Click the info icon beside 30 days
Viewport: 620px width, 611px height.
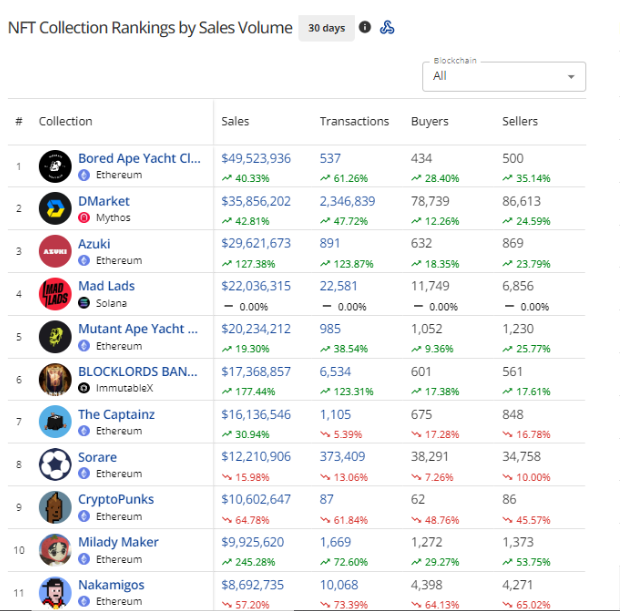(365, 27)
